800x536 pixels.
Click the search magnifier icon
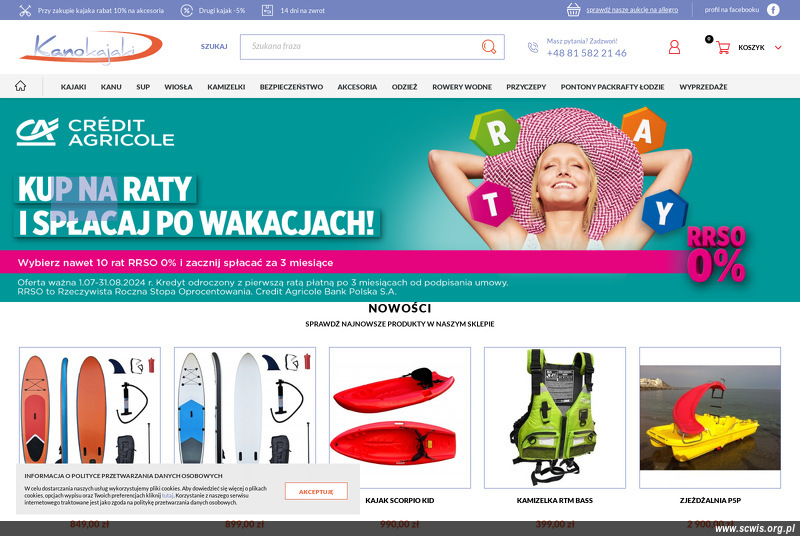pyautogui.click(x=489, y=47)
